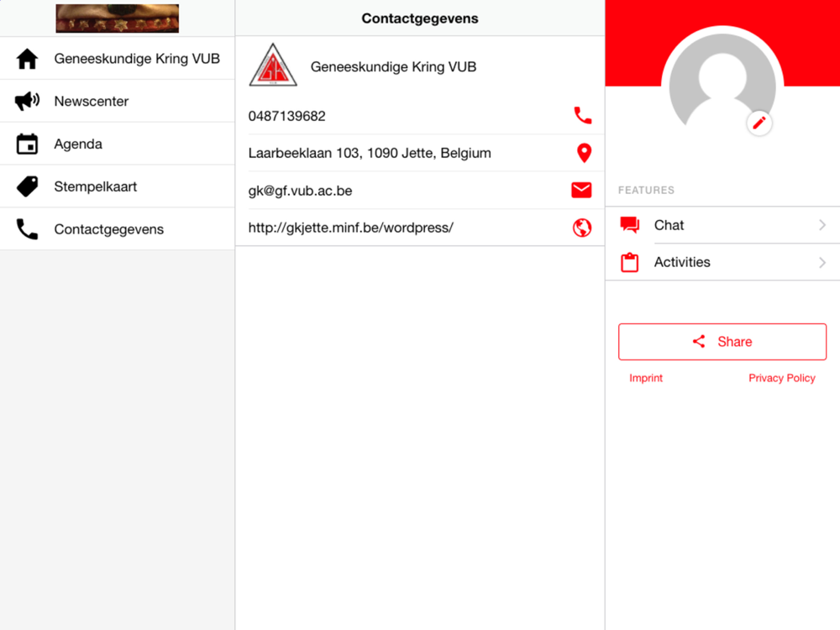Open the Chat feature row
The height and width of the screenshot is (630, 840).
[722, 225]
